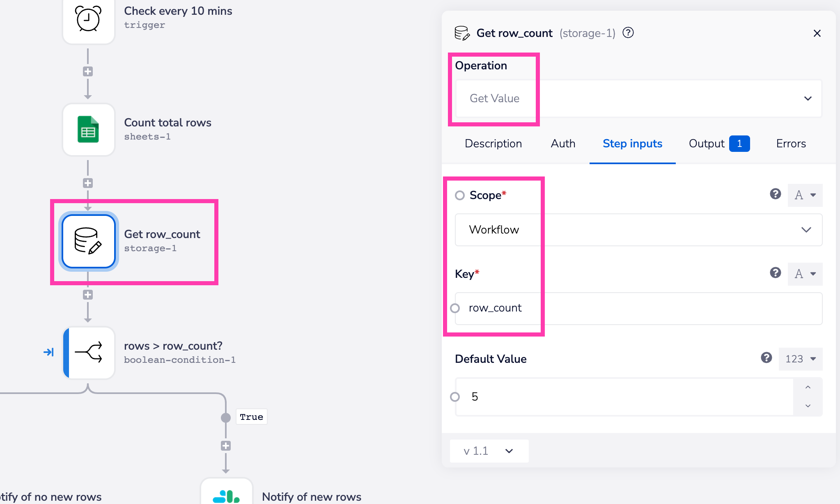Select the Google Sheets 'Count total rows' step

point(88,130)
